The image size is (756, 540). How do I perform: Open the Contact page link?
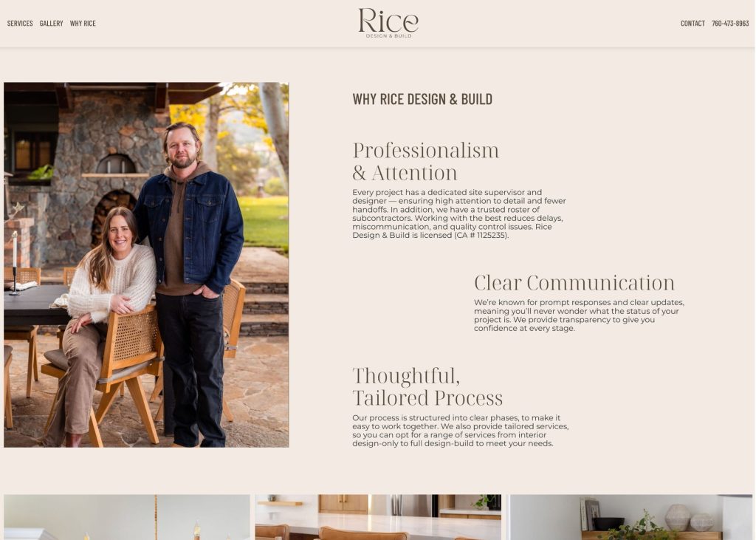(x=693, y=23)
